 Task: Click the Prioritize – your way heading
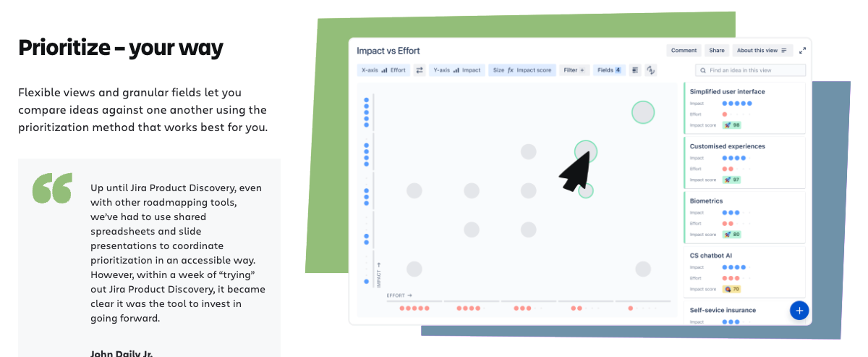pyautogui.click(x=121, y=48)
